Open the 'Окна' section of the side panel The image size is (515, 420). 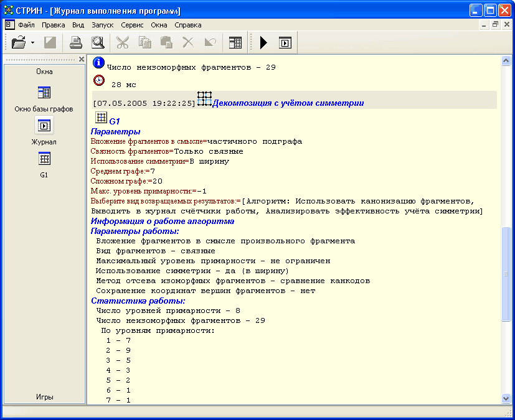(x=44, y=72)
